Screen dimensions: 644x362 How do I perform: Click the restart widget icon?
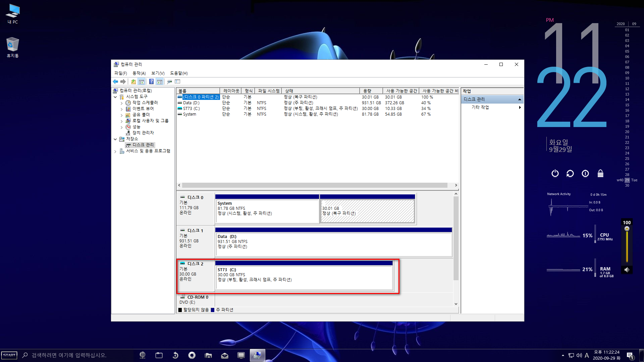click(x=570, y=173)
